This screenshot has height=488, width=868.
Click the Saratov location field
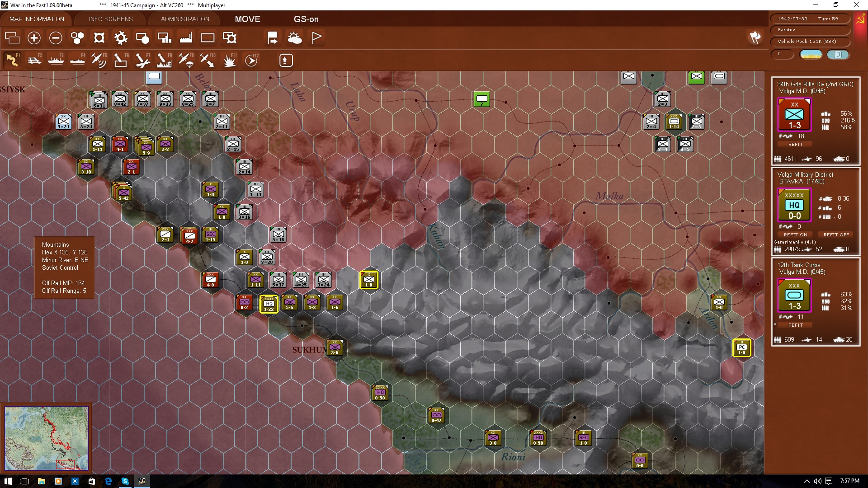tap(809, 29)
